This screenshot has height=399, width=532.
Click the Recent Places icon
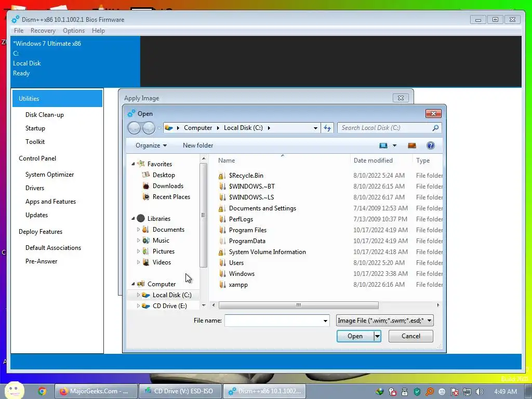click(146, 197)
